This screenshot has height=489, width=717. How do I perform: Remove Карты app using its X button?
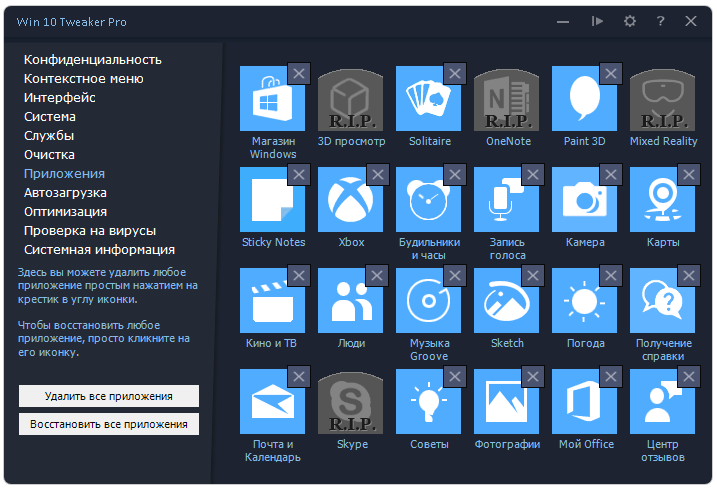[x=689, y=175]
